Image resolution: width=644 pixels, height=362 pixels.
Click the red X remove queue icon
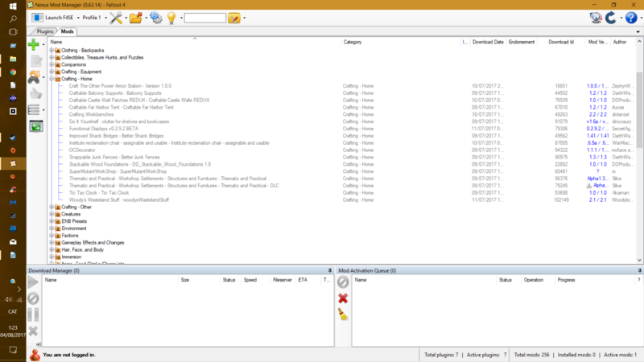tap(343, 298)
